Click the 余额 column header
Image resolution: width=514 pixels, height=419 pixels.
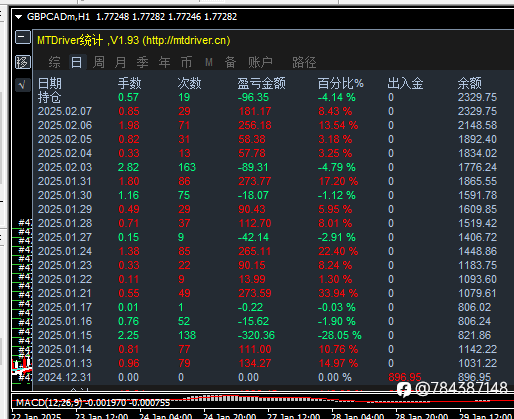pyautogui.click(x=469, y=83)
